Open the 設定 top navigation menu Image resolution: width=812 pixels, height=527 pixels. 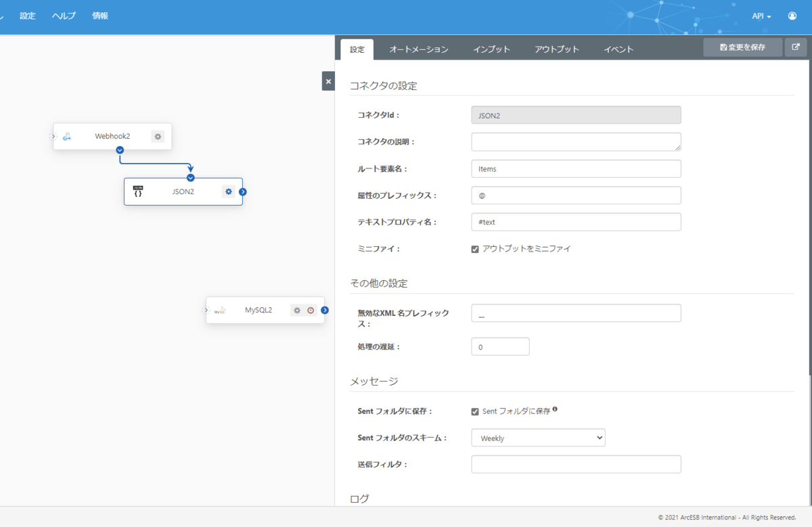28,16
